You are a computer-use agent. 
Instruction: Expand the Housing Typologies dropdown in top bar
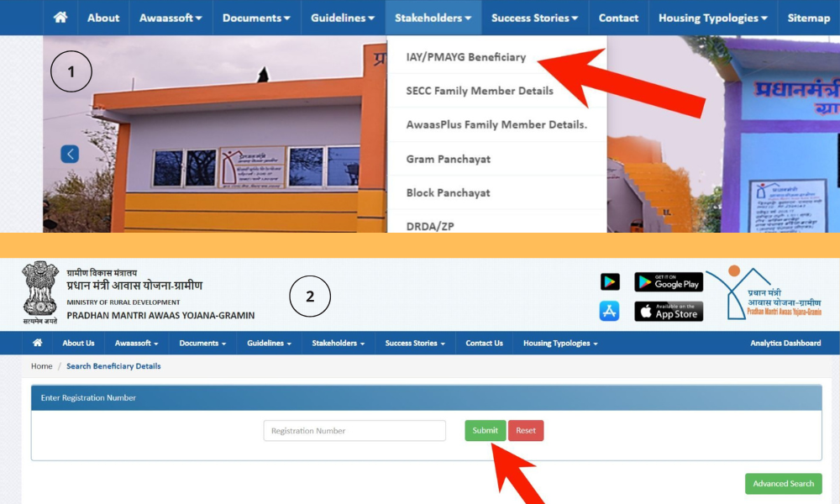[x=713, y=18]
